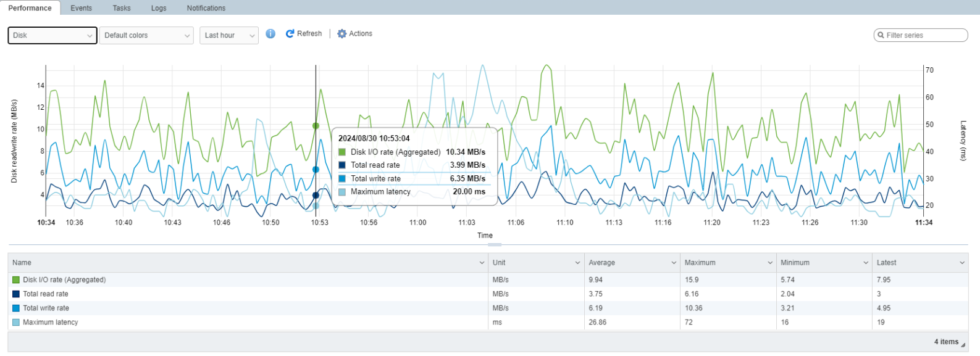The image size is (980, 356).
Task: Click the resize grip beside 4 items
Action: pos(963,345)
